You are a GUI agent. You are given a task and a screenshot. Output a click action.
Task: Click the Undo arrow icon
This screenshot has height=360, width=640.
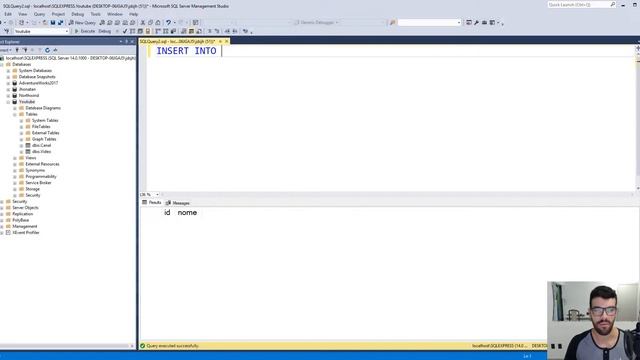coord(168,22)
